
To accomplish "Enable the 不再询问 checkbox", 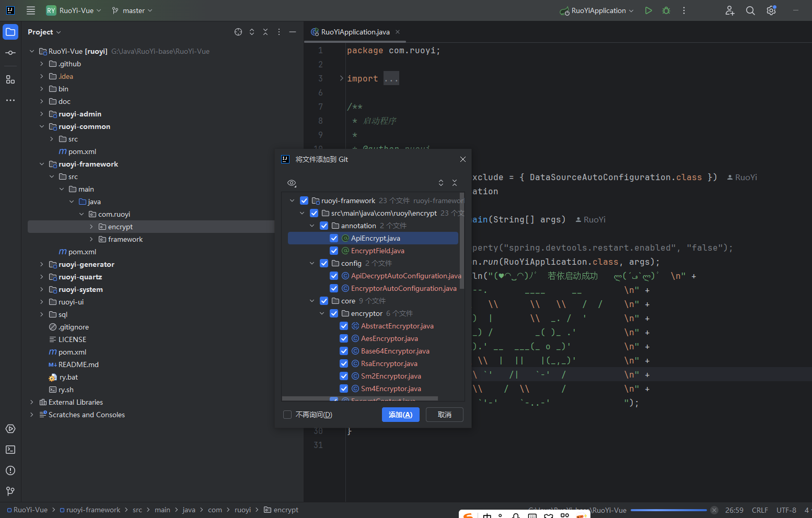I will click(x=287, y=415).
